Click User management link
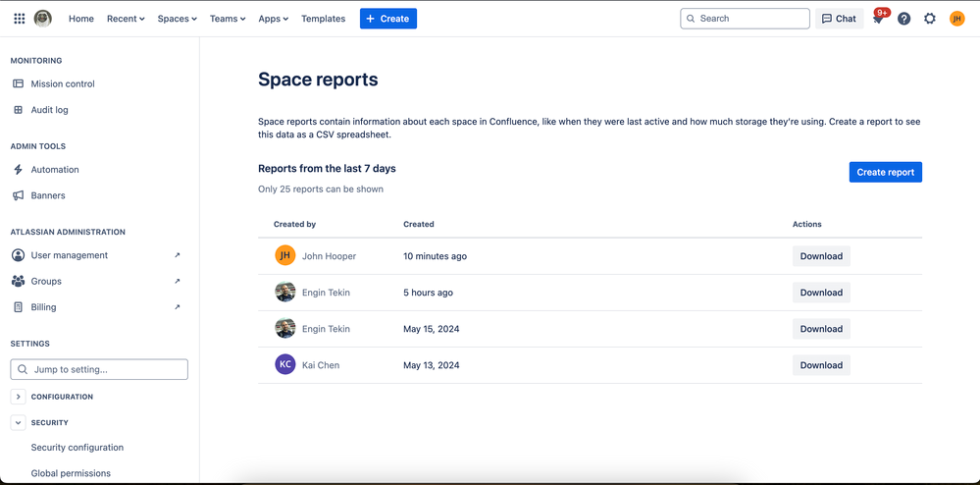Viewport: 980px width, 485px height. (70, 255)
